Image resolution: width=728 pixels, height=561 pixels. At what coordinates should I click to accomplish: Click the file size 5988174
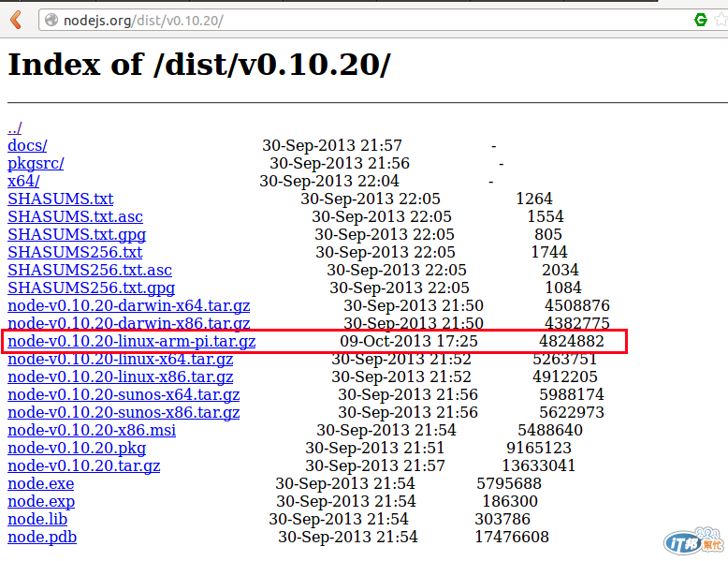point(571,394)
